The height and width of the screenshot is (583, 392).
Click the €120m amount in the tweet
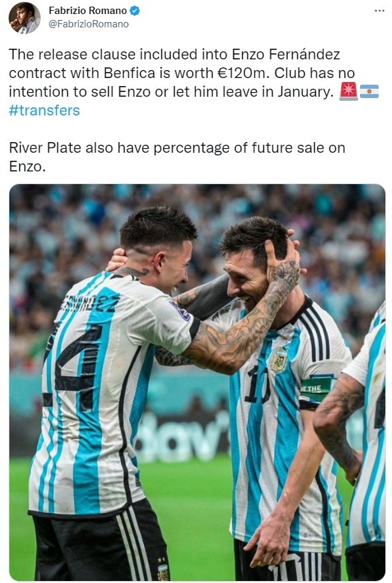pos(242,73)
